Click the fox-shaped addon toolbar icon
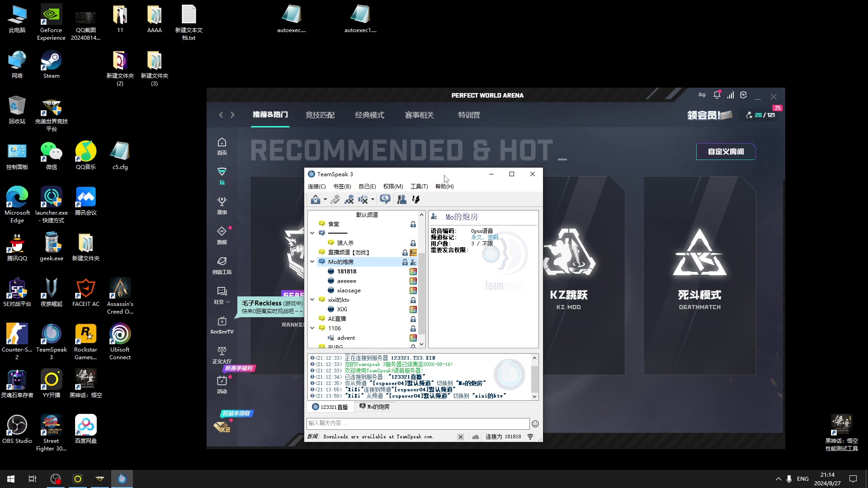Screen dimensions: 868x488 (x=416, y=199)
